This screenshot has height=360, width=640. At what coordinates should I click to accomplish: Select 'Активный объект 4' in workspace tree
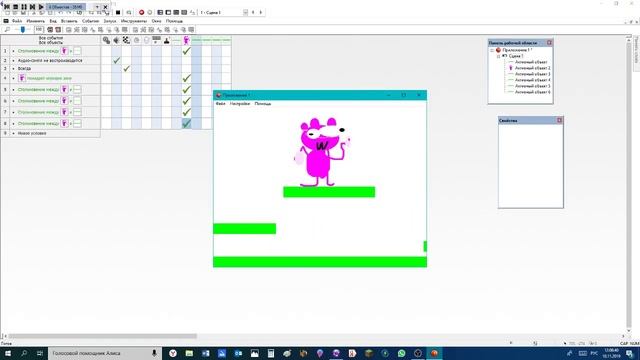[x=532, y=80]
